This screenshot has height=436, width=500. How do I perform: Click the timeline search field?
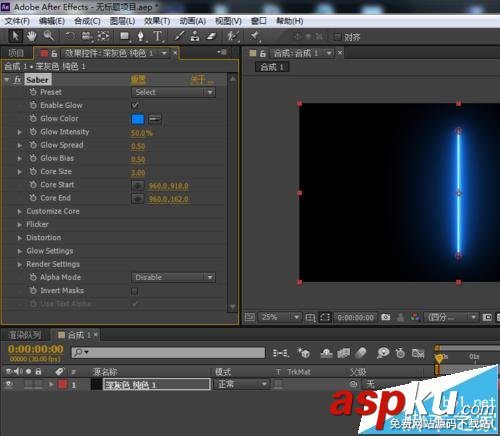point(168,352)
